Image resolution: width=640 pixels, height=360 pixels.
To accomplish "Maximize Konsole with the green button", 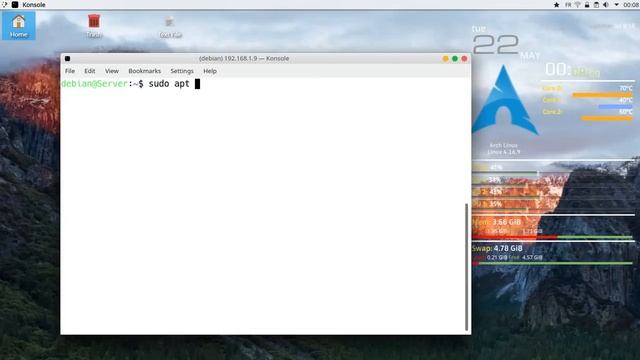I will [455, 59].
